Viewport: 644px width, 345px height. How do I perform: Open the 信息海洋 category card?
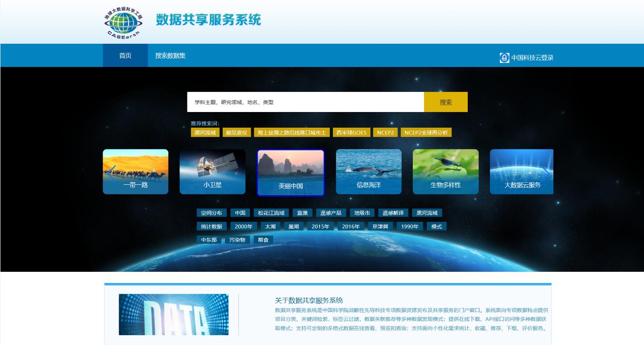[369, 172]
